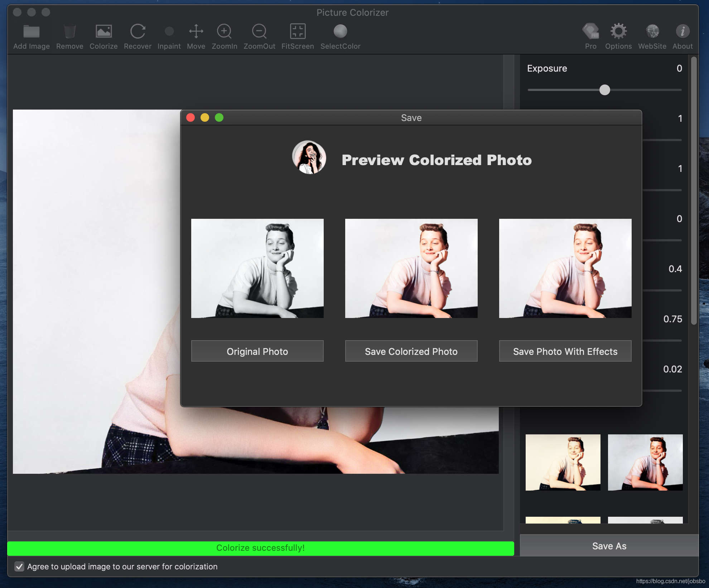The height and width of the screenshot is (588, 709).
Task: Open the WebSite globe icon
Action: [652, 32]
